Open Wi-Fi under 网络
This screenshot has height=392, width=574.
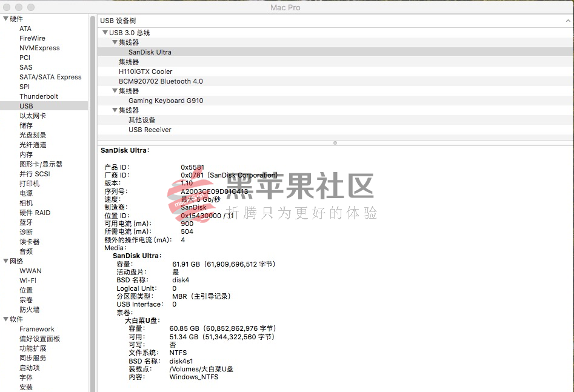pos(28,281)
